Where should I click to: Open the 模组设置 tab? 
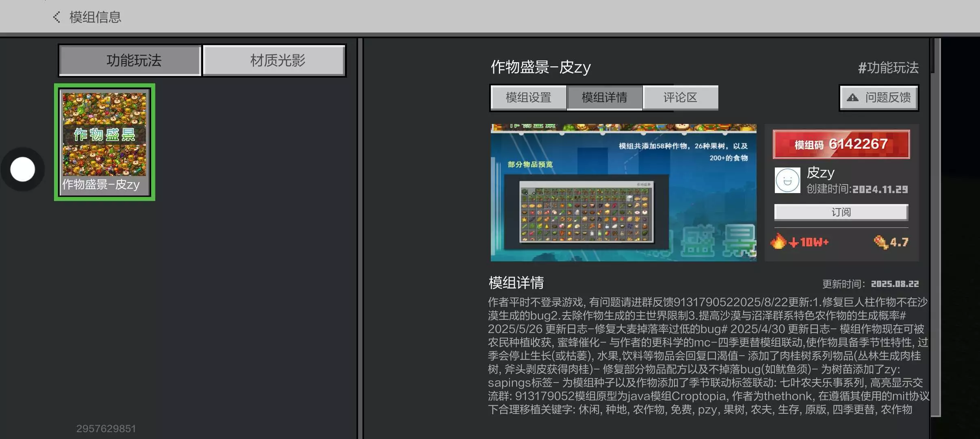(528, 98)
